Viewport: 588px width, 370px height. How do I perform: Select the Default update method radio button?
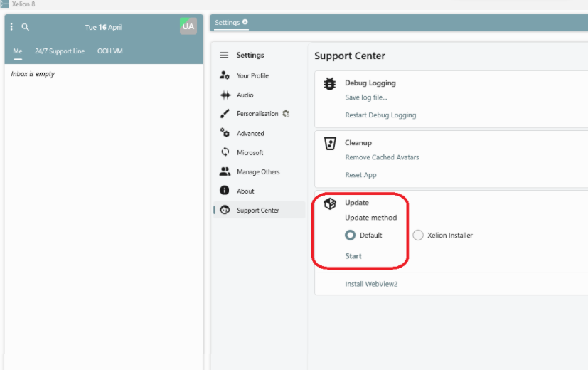pos(351,236)
